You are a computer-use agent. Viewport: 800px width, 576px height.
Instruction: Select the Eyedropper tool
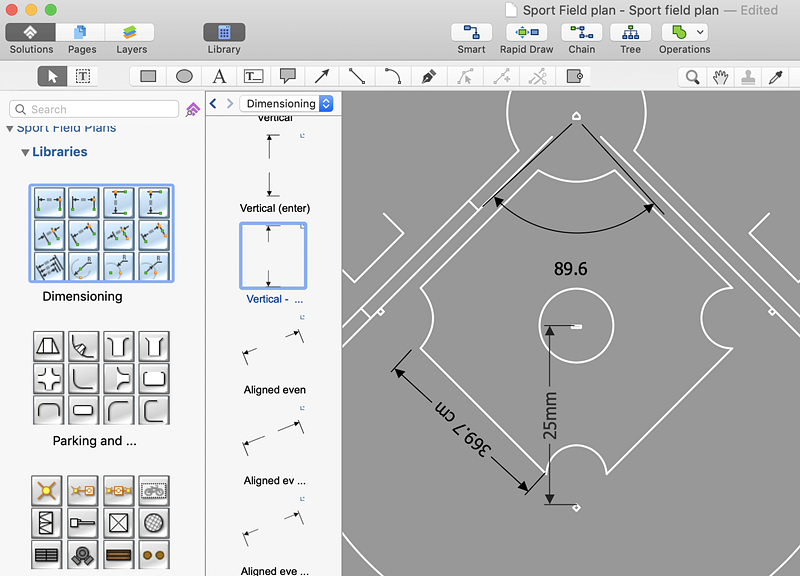774,77
